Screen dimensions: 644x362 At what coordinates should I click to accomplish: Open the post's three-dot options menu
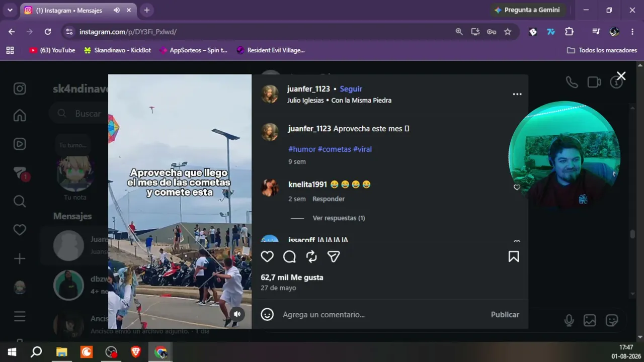(517, 94)
